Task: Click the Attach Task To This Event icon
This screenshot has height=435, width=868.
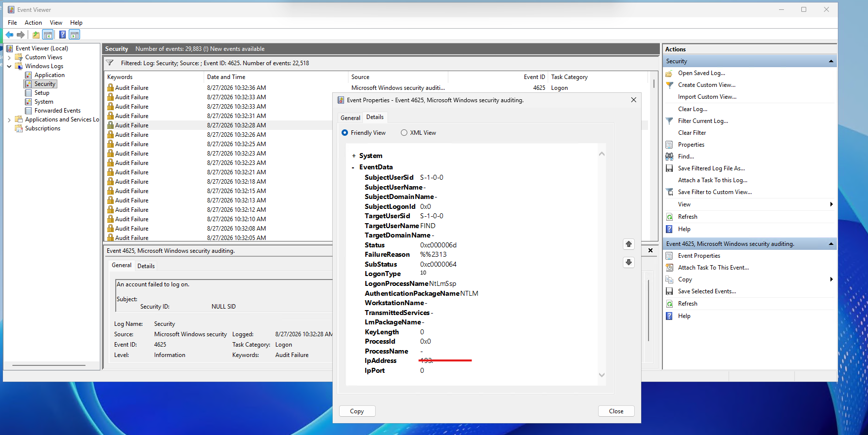Action: [669, 268]
